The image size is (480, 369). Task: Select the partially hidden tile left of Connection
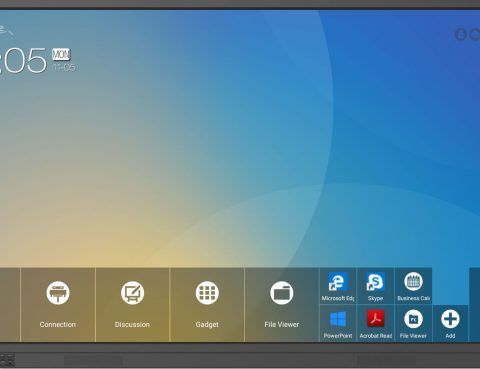pyautogui.click(x=10, y=305)
